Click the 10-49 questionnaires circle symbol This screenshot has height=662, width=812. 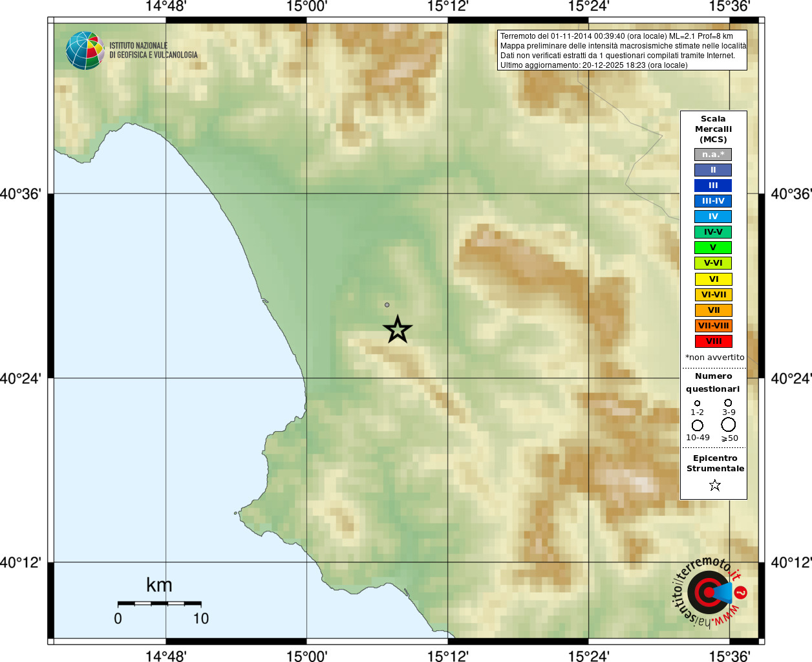(x=697, y=425)
